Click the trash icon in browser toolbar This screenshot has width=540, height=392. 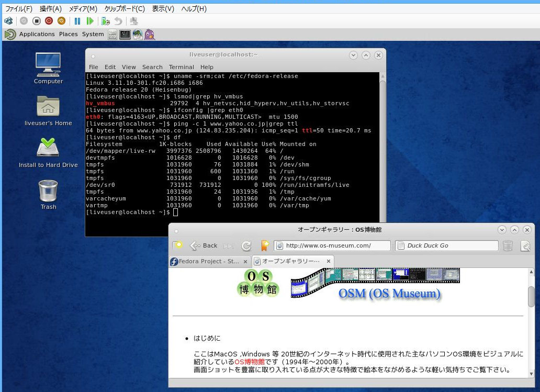point(508,245)
